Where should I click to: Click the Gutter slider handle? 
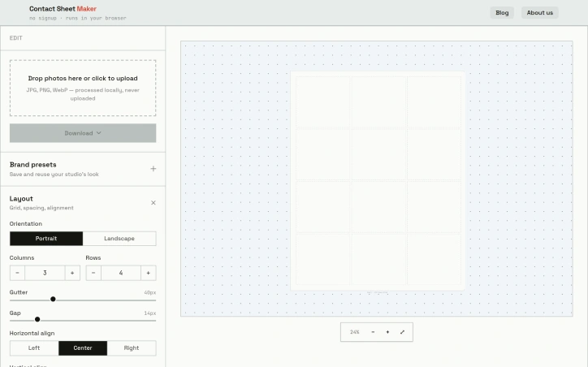(x=53, y=299)
